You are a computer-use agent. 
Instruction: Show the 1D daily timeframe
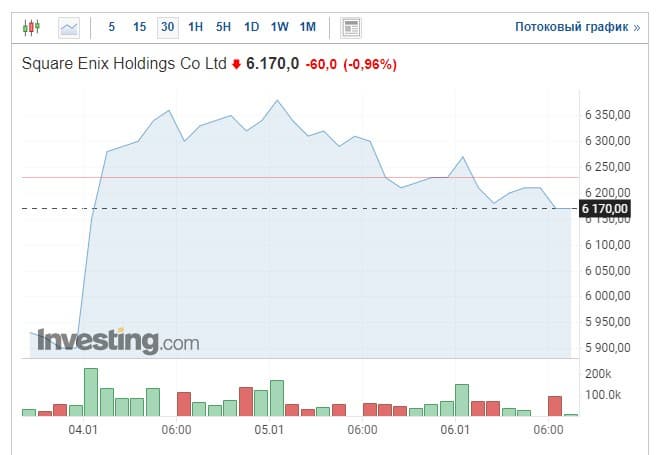251,27
